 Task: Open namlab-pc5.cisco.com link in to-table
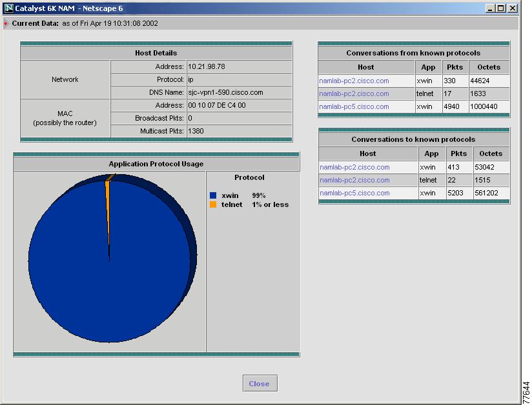(x=354, y=193)
